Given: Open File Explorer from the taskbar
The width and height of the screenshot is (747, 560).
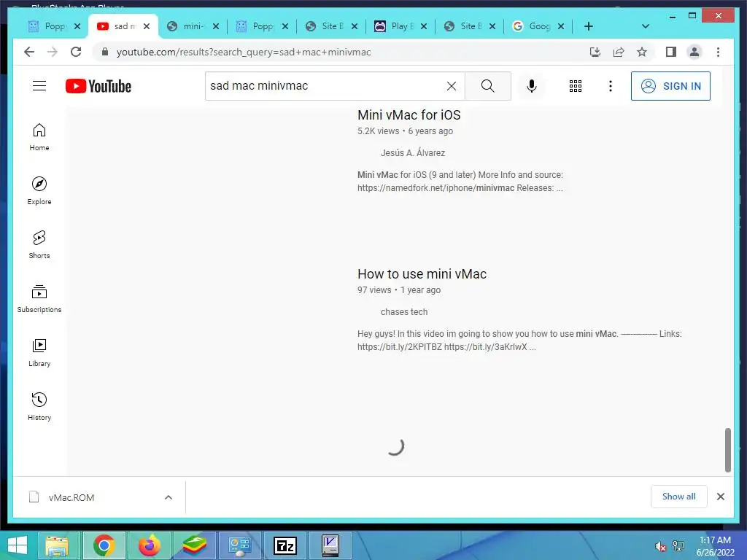Looking at the screenshot, I should [x=57, y=545].
